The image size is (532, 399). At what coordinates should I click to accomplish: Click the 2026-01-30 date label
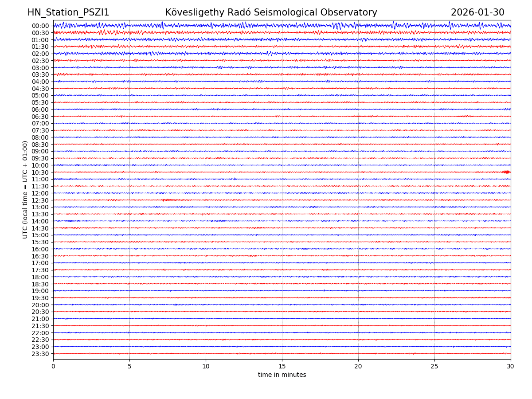[477, 13]
